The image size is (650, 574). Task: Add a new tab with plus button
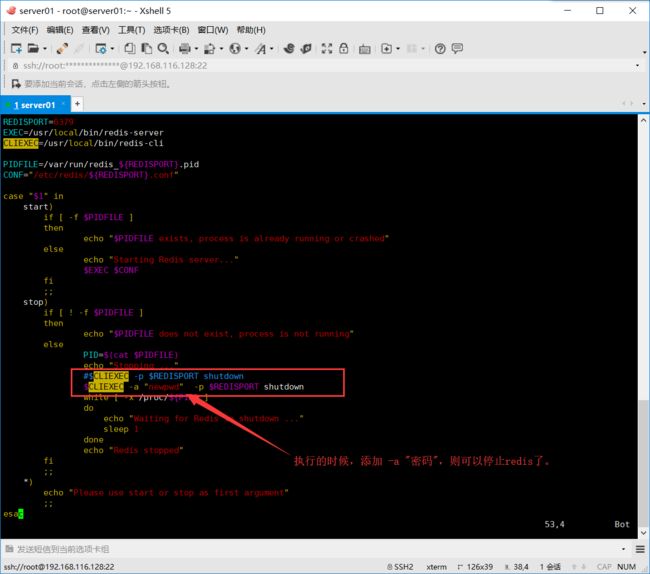pyautogui.click(x=77, y=104)
